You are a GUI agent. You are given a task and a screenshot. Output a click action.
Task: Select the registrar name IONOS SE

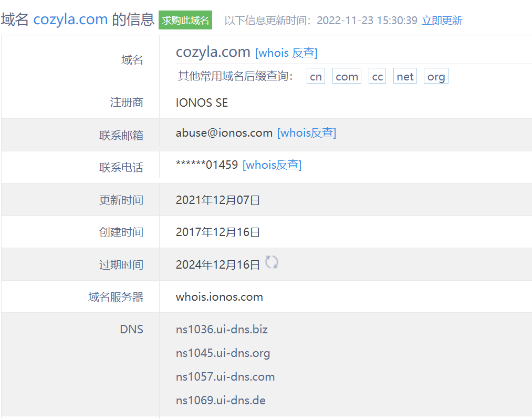202,103
